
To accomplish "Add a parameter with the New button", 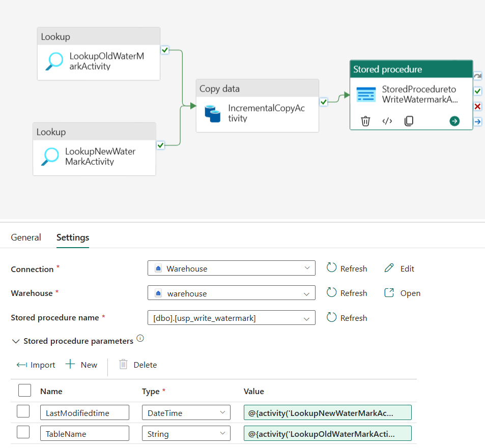I will coord(82,365).
